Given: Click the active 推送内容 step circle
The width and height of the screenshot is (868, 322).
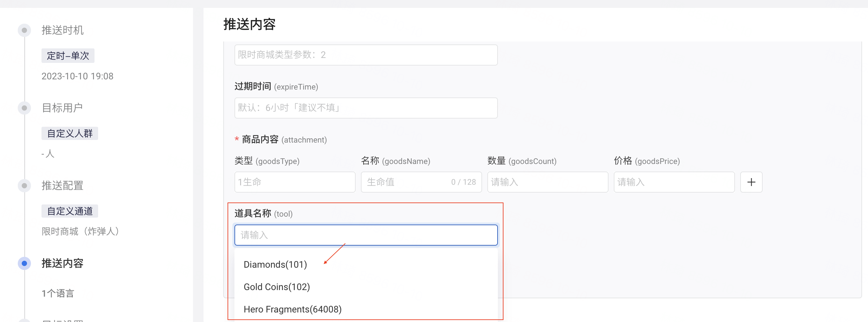Looking at the screenshot, I should (x=24, y=263).
